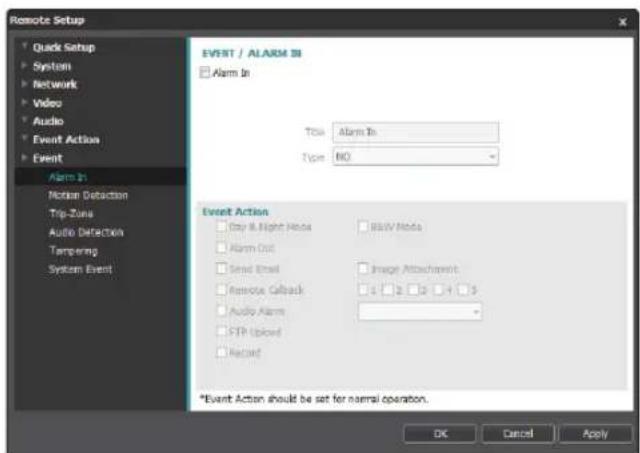The height and width of the screenshot is (453, 640).
Task: Check Remote Callback option 2
Action: [x=388, y=290]
